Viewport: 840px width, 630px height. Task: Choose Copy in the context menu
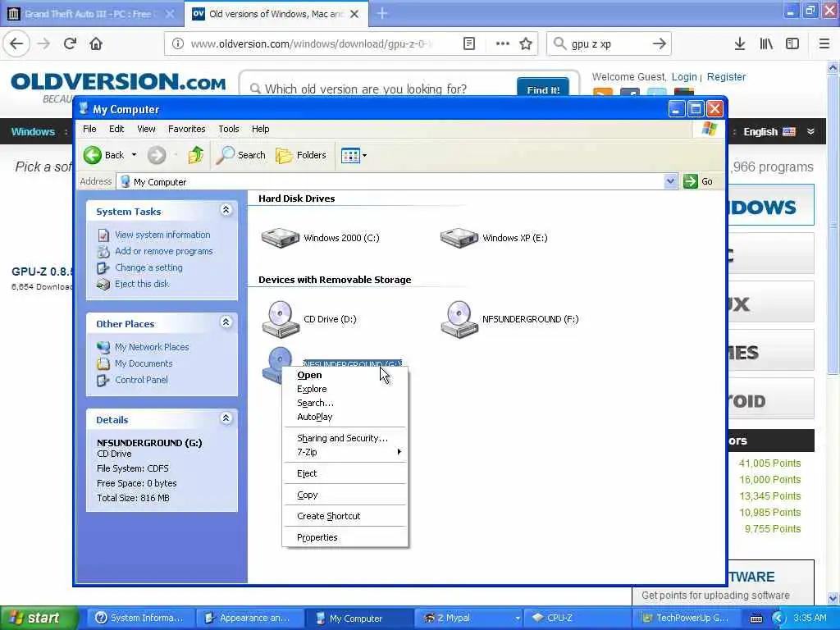click(x=345, y=495)
